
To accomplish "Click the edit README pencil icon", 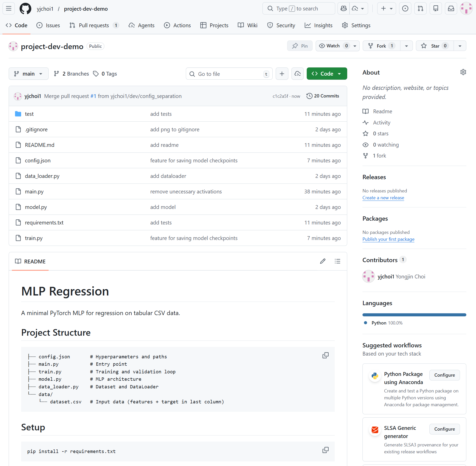I will tap(323, 261).
